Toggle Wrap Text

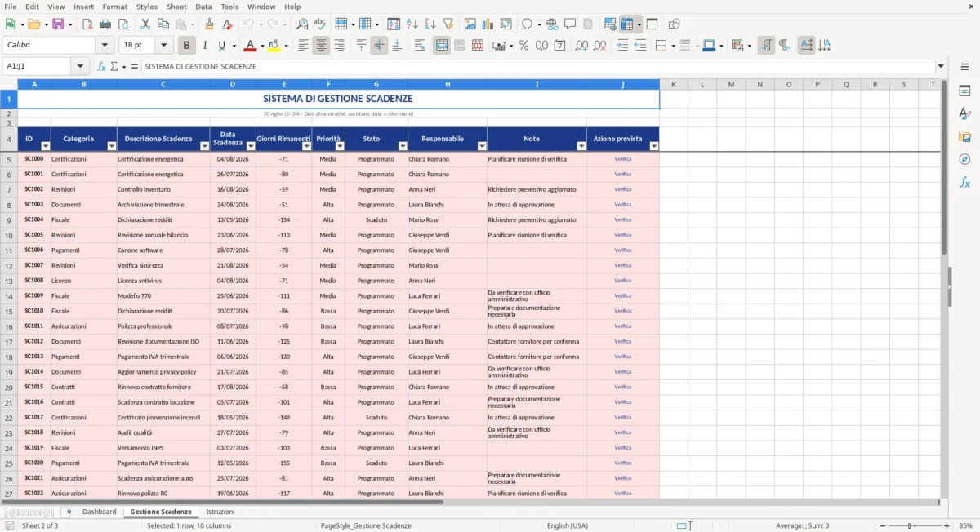point(420,46)
